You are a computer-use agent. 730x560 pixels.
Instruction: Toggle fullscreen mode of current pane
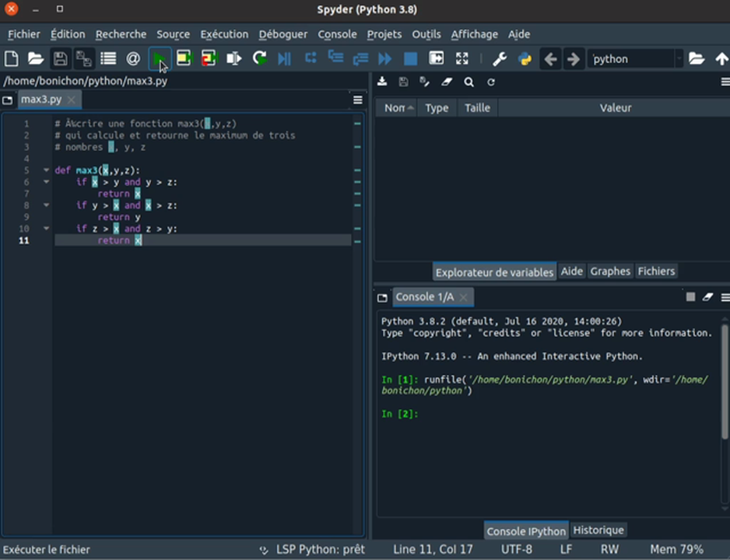462,59
